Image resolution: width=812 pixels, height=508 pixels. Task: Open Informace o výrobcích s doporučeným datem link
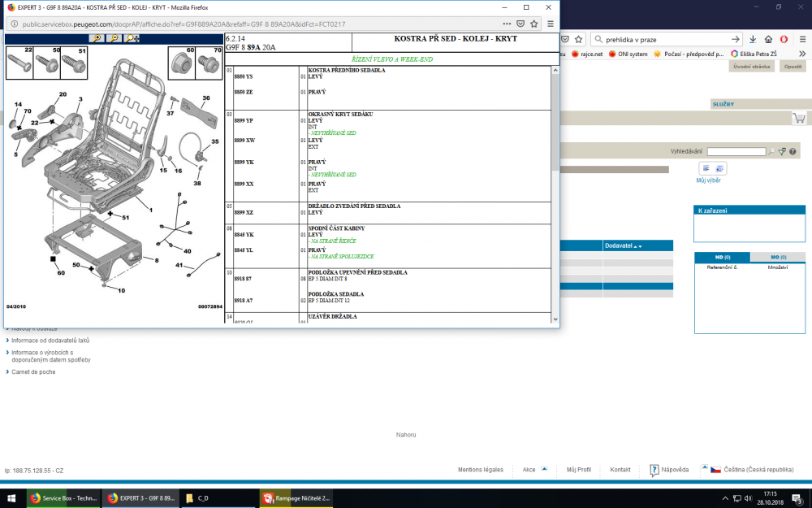tap(50, 356)
